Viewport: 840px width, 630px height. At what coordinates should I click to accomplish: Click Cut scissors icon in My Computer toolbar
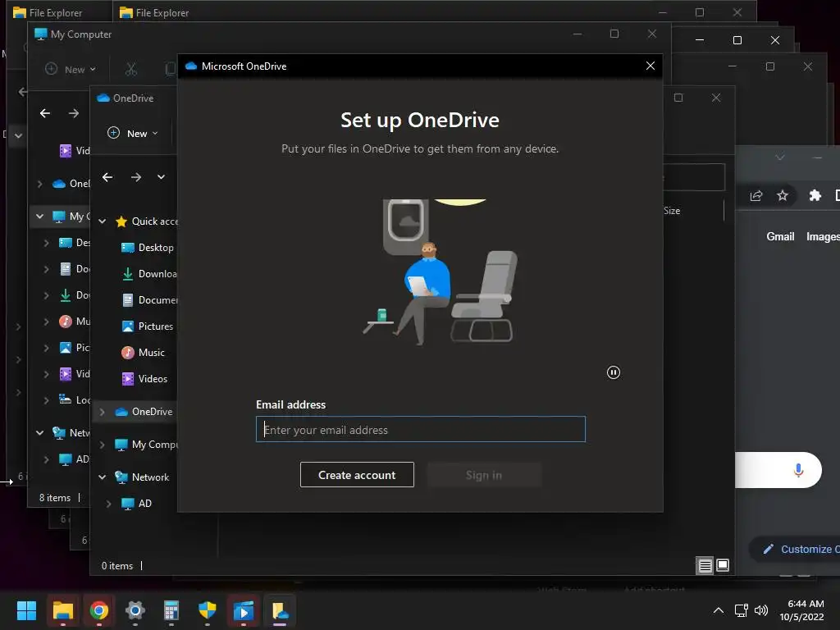130,69
